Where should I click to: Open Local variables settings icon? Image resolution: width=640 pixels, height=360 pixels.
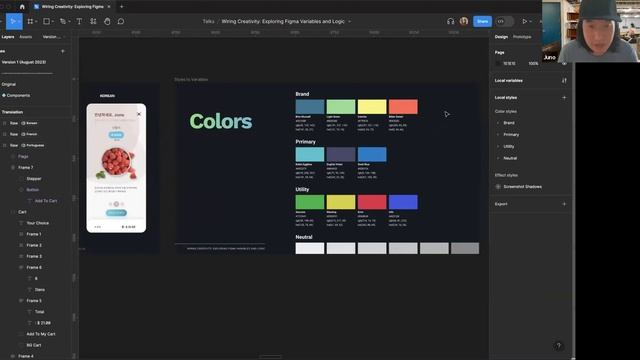point(564,80)
